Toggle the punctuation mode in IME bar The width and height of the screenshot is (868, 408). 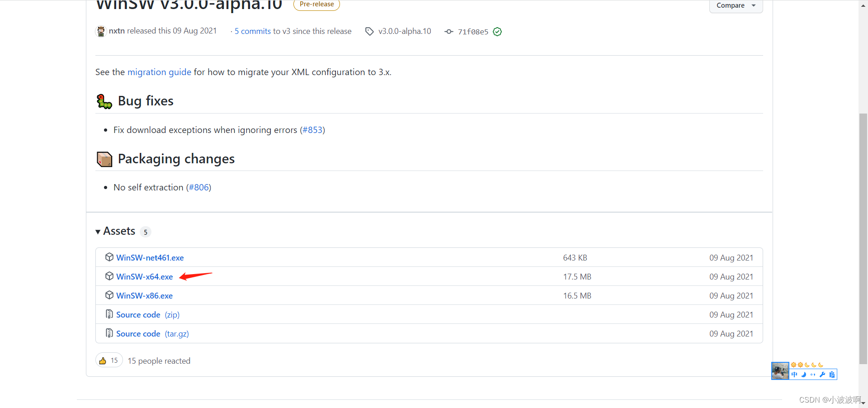(813, 375)
